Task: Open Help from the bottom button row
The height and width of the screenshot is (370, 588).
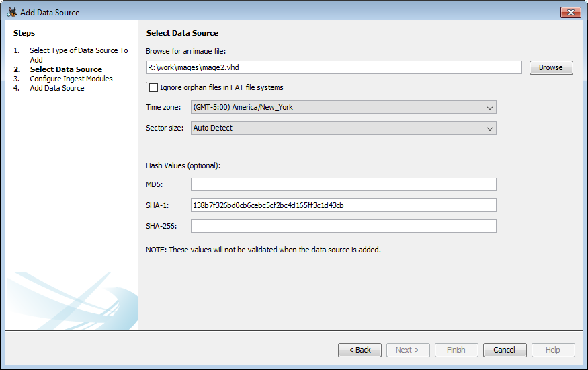Action: pyautogui.click(x=553, y=350)
